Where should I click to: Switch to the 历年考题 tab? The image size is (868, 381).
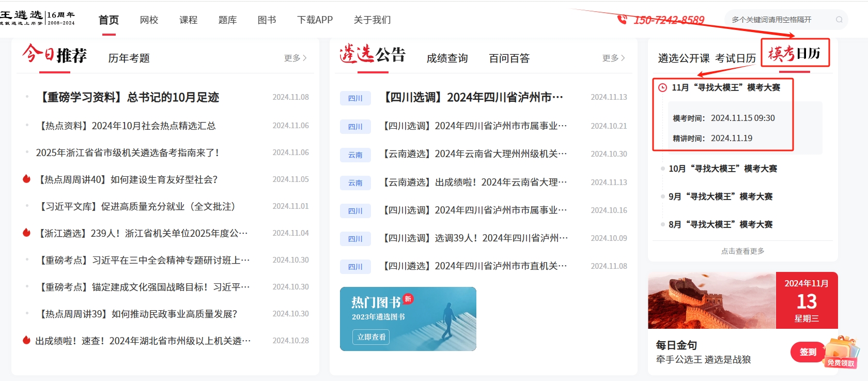(x=129, y=58)
